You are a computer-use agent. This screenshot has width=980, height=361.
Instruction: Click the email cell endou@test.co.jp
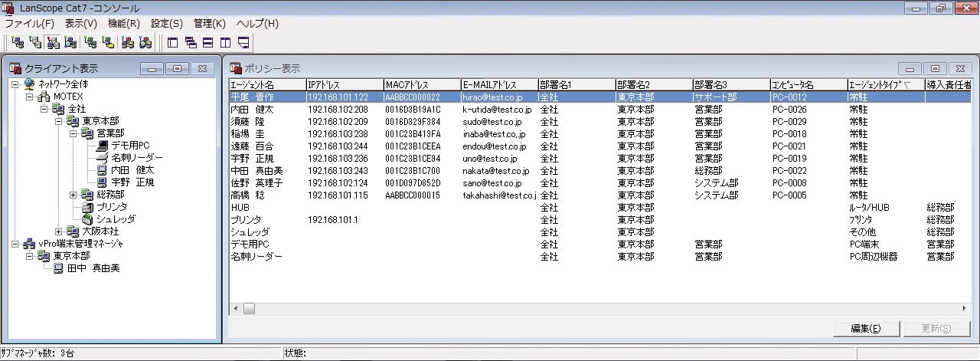click(x=494, y=146)
